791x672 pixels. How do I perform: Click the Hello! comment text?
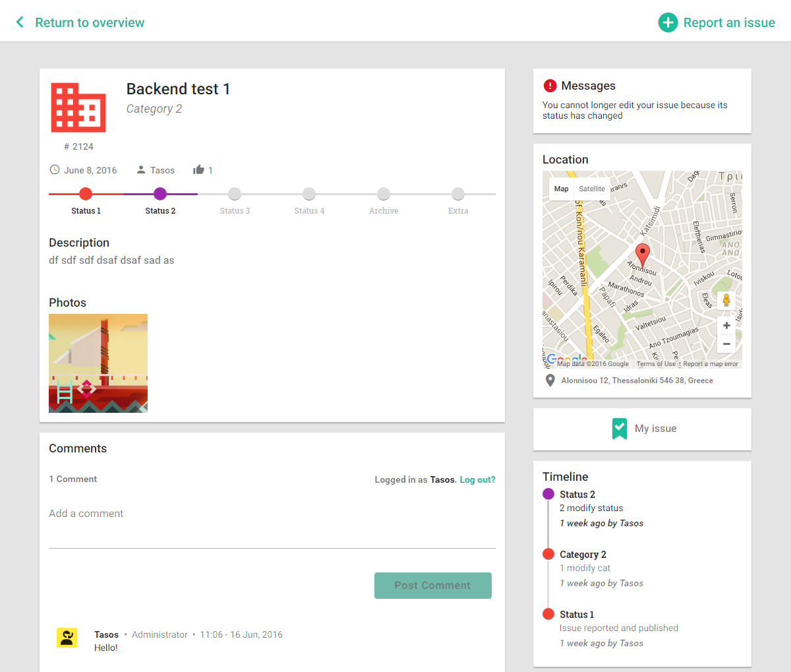[106, 648]
